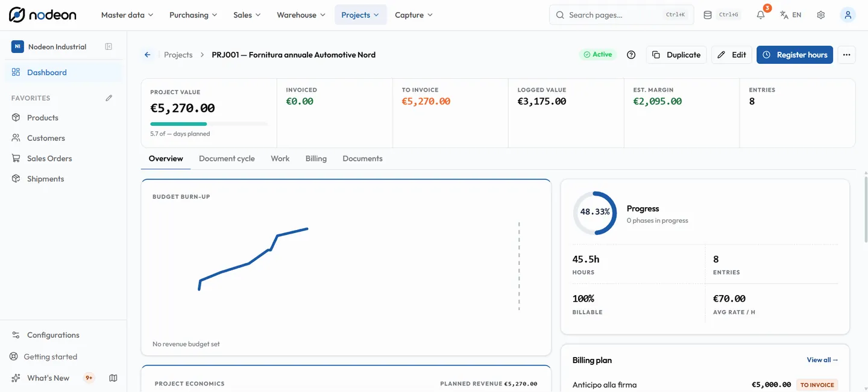
Task: Expand the Master data dropdown
Action: 127,15
